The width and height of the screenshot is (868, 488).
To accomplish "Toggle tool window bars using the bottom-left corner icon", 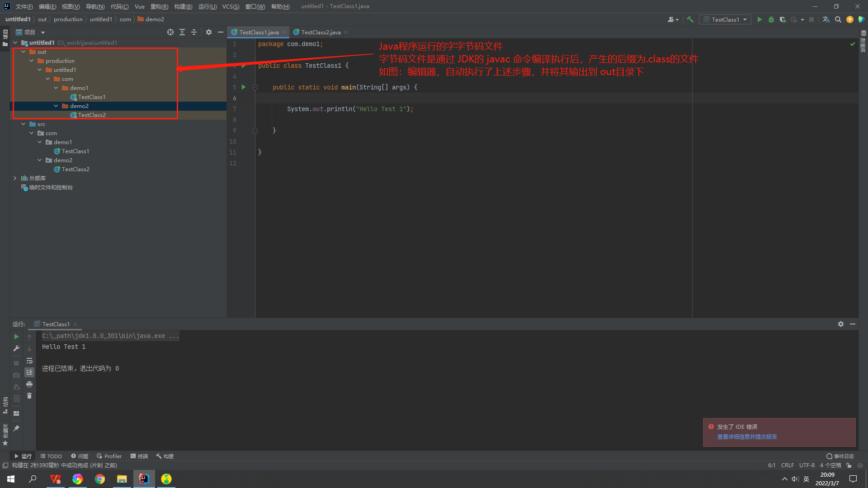I will [x=5, y=465].
